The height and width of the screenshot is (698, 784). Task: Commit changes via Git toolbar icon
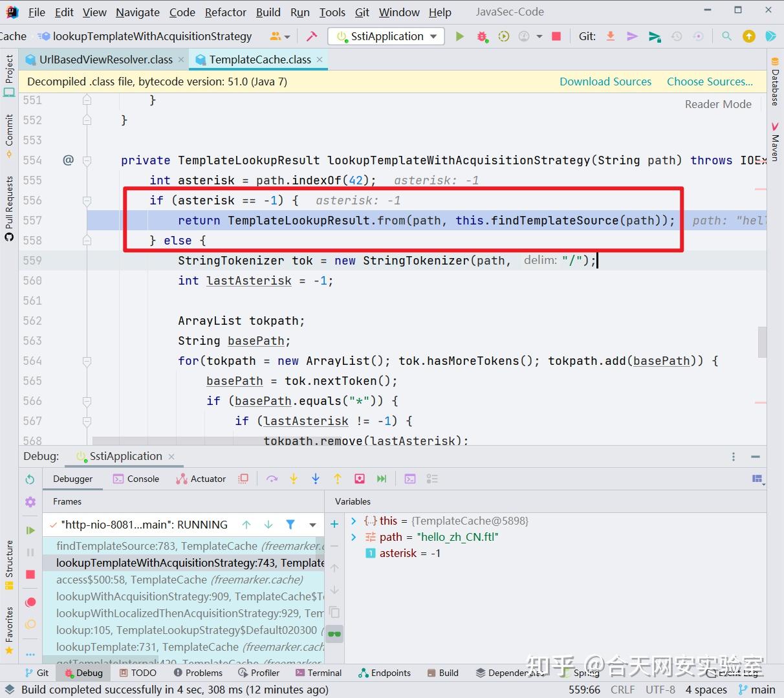coord(632,36)
